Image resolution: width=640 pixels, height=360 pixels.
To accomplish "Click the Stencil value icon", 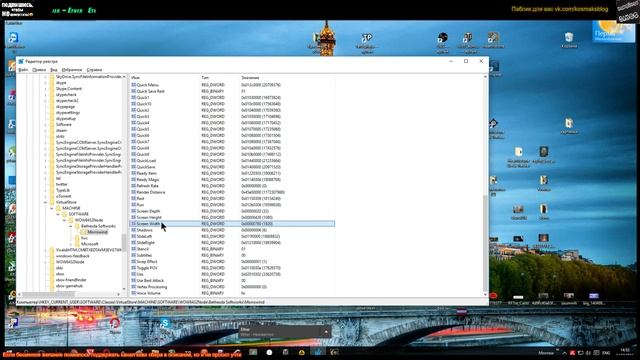I will (x=133, y=249).
